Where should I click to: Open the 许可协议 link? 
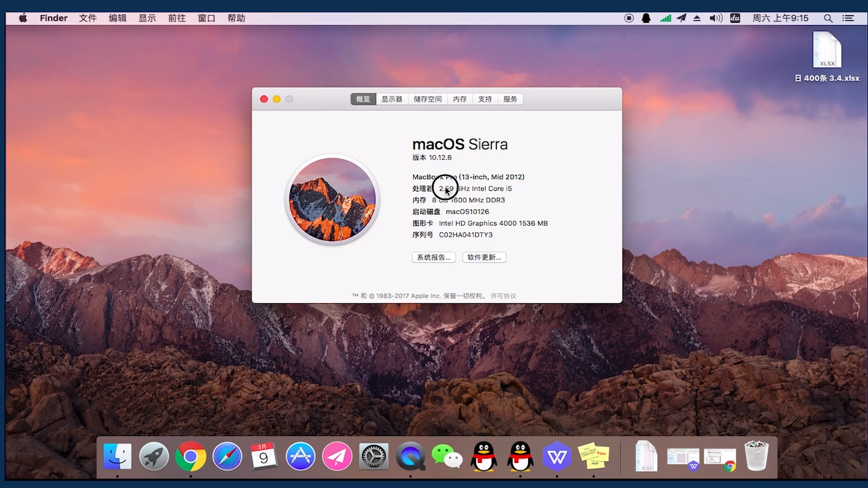click(504, 296)
